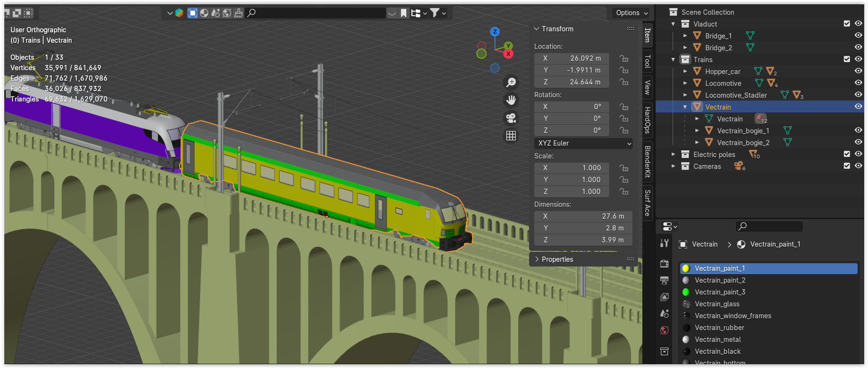Select Bridge_2 in the outliner

718,47
